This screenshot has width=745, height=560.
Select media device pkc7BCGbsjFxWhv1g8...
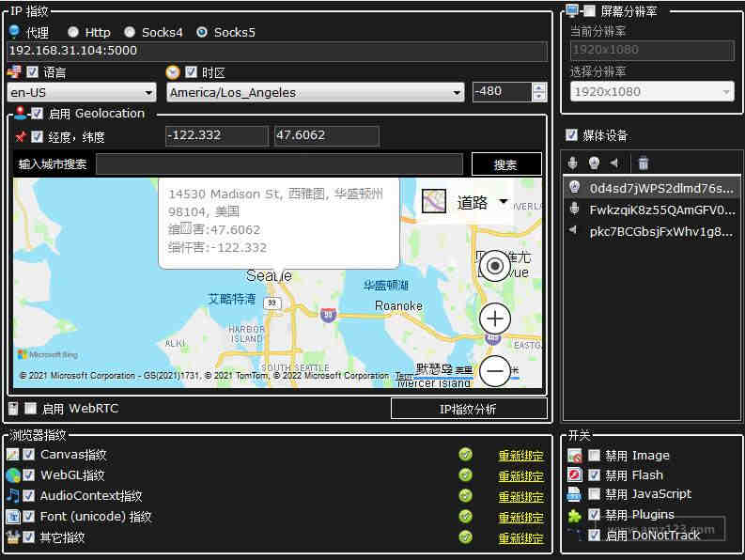point(651,231)
